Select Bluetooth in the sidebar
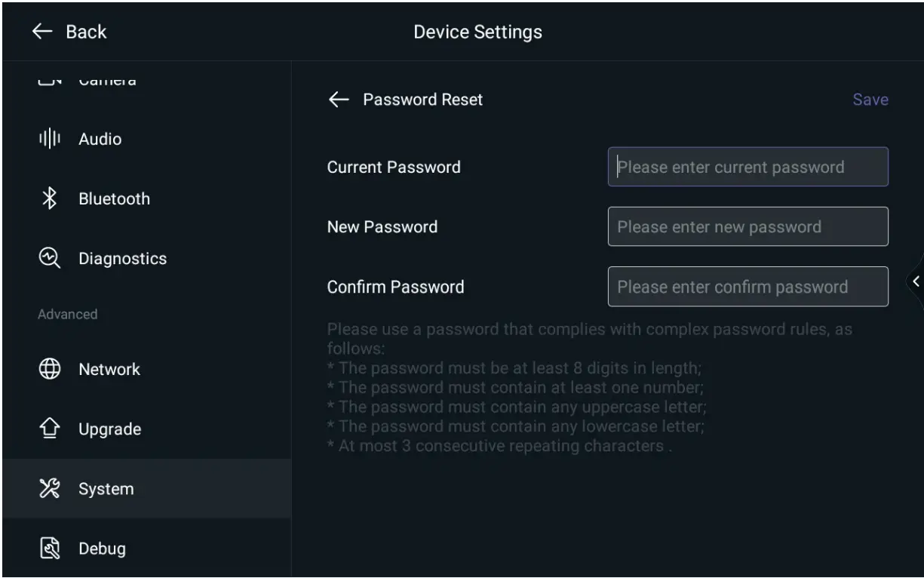The image size is (924, 578). tap(114, 199)
